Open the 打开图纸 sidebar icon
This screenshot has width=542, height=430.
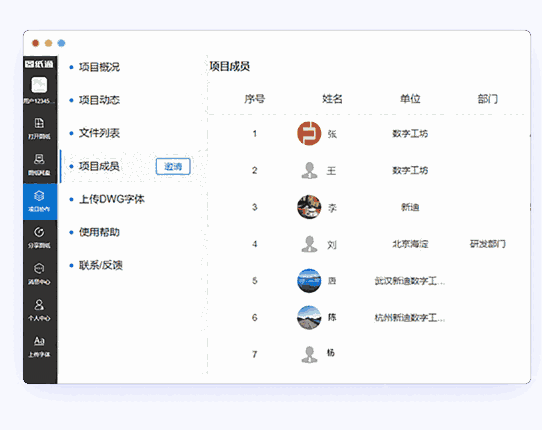click(39, 128)
